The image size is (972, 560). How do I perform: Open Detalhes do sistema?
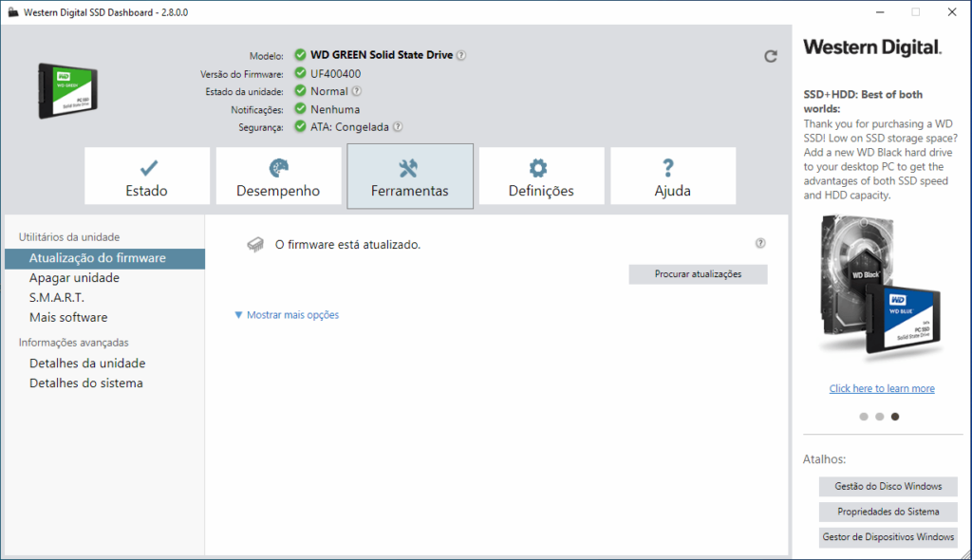[86, 383]
